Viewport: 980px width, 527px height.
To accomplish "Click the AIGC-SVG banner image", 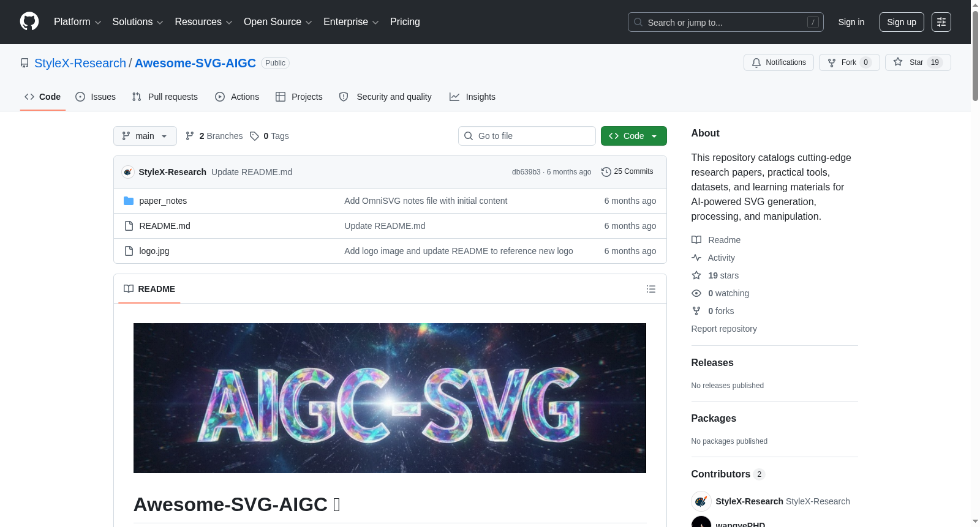I will [390, 398].
